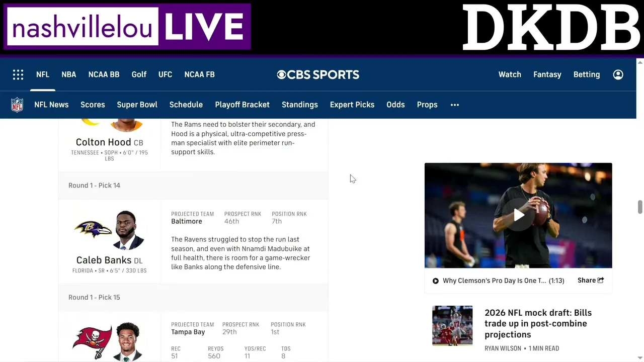The image size is (644, 362).
Task: Select the Tampa Bay prospect headshot
Action: pos(128,342)
